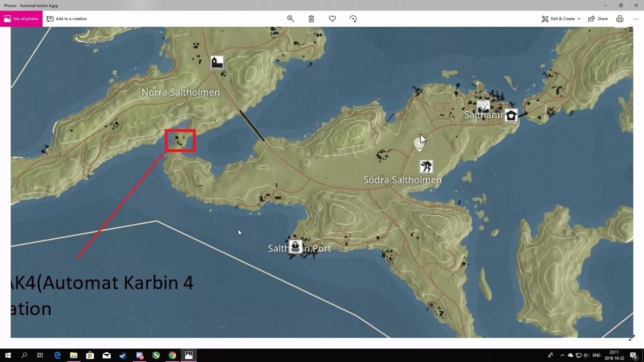Screen dimensions: 644x362
Task: Delete the photo with the trash icon
Action: click(311, 19)
